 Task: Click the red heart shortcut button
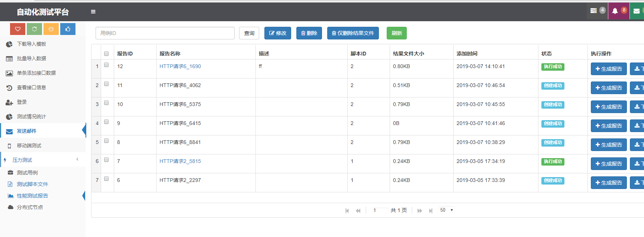(x=17, y=29)
